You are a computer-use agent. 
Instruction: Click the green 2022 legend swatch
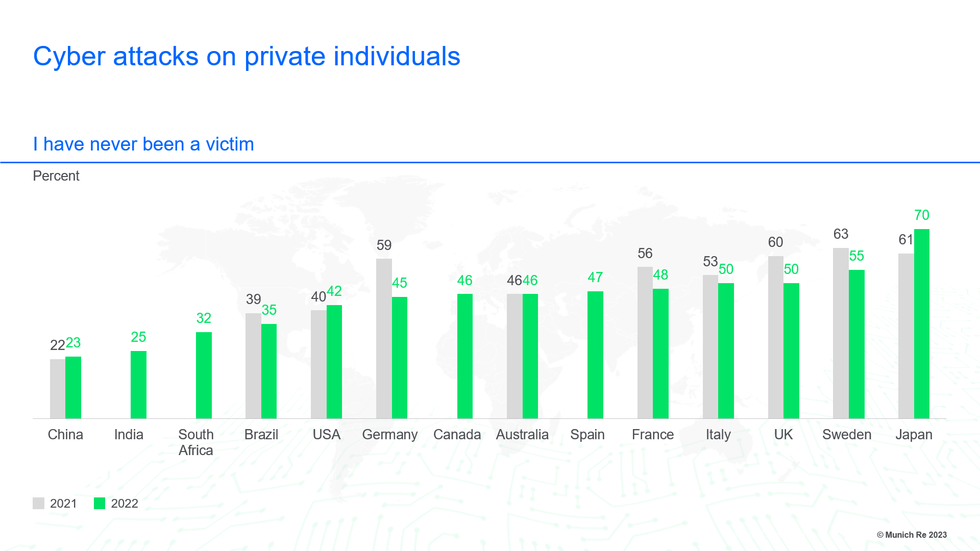tap(100, 504)
